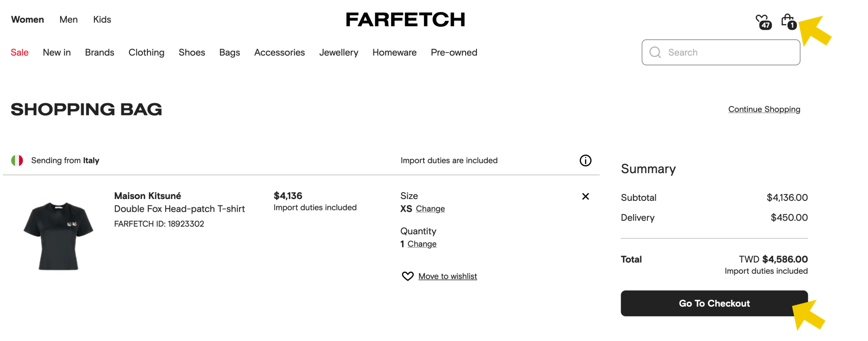
Task: Follow the Continue Shopping link
Action: point(764,109)
